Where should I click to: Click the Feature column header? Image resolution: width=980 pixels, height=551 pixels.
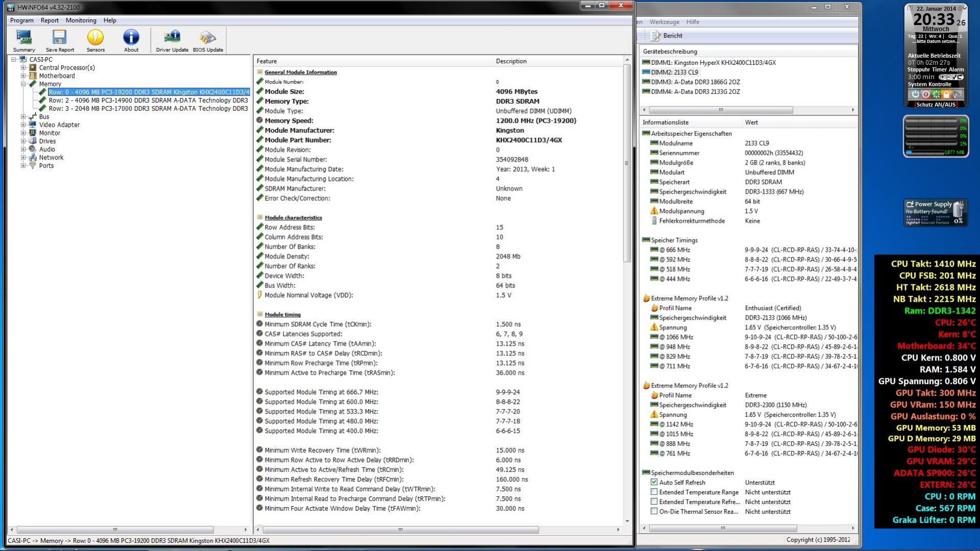click(374, 61)
